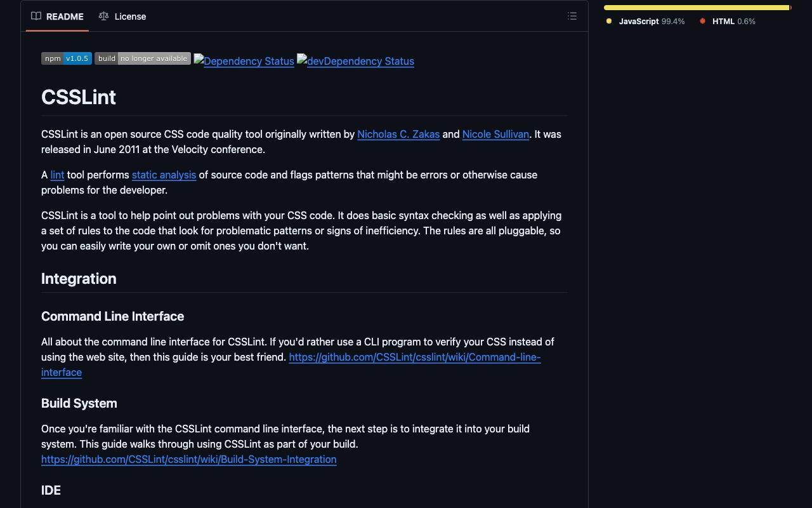Click the HTML 0.6% language entry

[728, 22]
